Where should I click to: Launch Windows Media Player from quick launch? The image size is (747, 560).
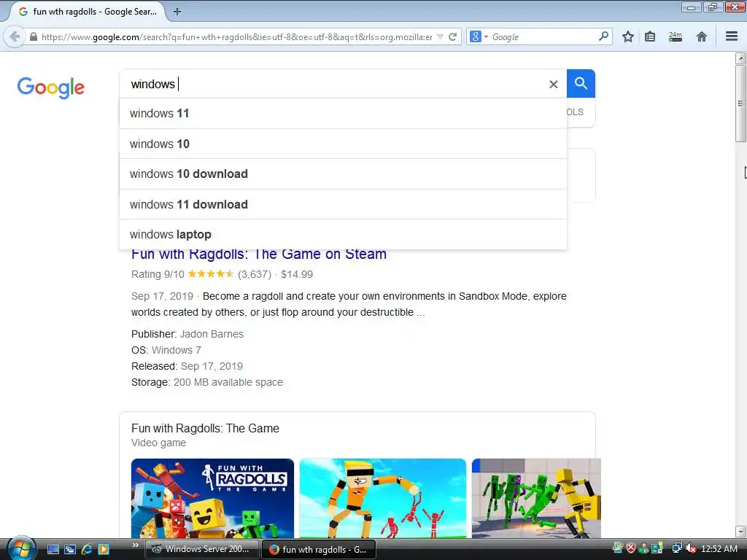point(104,549)
